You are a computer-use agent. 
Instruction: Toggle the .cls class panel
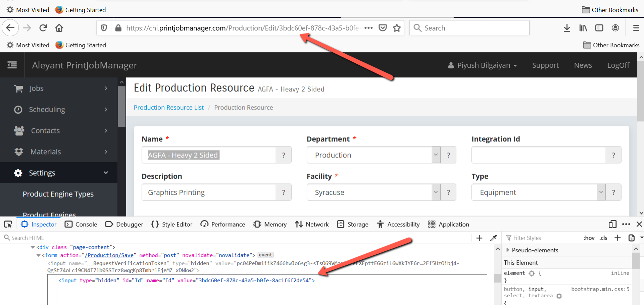[603, 238]
